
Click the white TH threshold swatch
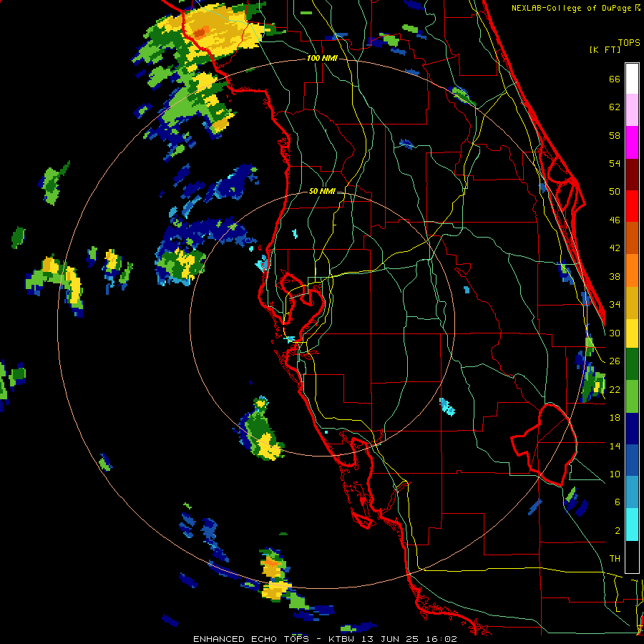click(632, 557)
